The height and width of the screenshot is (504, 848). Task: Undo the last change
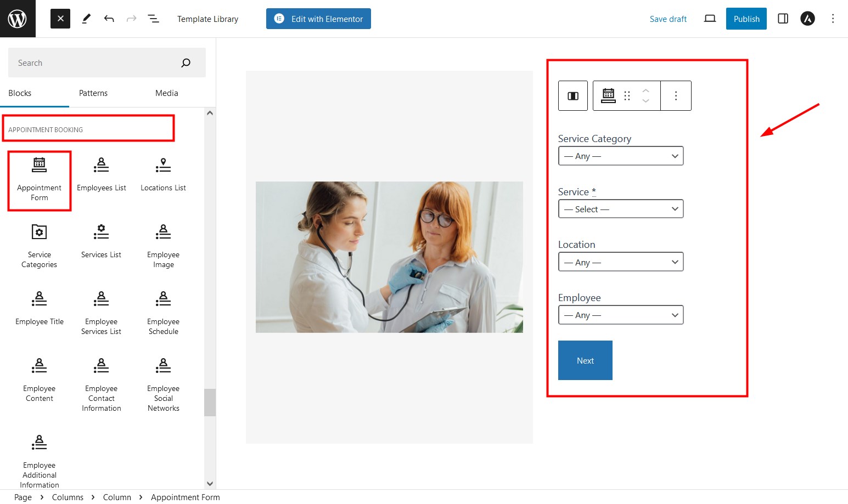tap(109, 19)
